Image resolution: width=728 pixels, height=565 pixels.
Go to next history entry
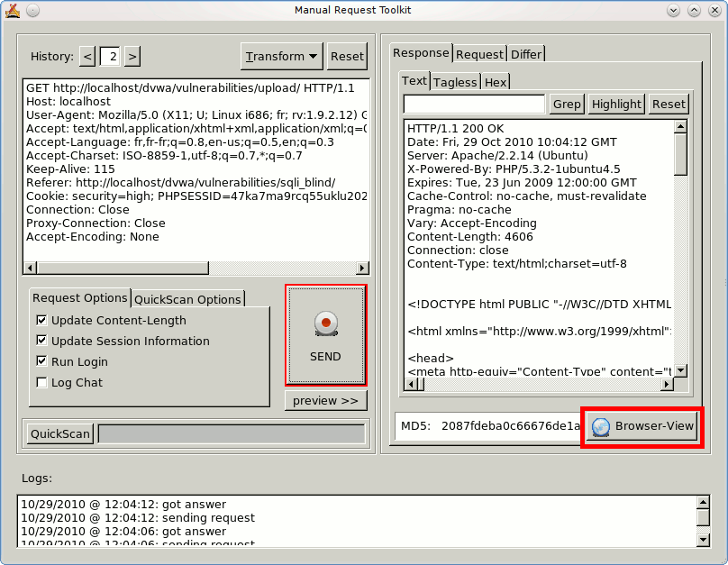click(132, 57)
